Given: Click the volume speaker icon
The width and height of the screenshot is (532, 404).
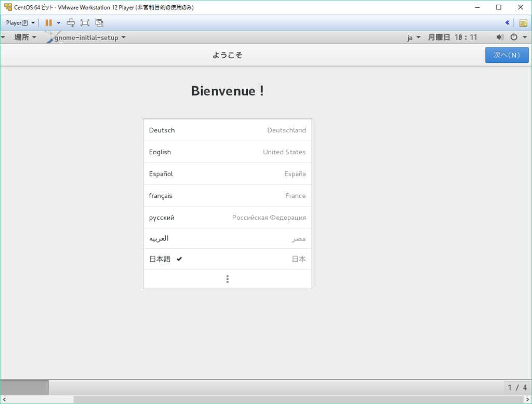Looking at the screenshot, I should point(500,37).
